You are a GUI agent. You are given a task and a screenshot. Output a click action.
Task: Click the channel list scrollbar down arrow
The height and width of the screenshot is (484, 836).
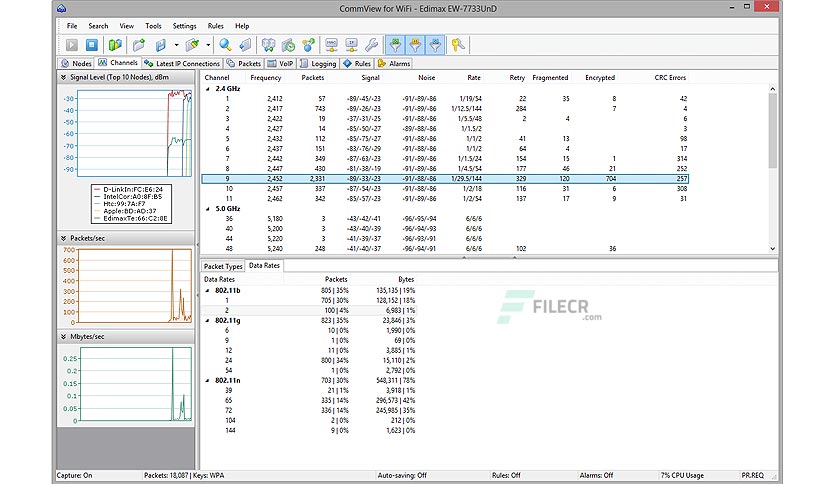773,249
